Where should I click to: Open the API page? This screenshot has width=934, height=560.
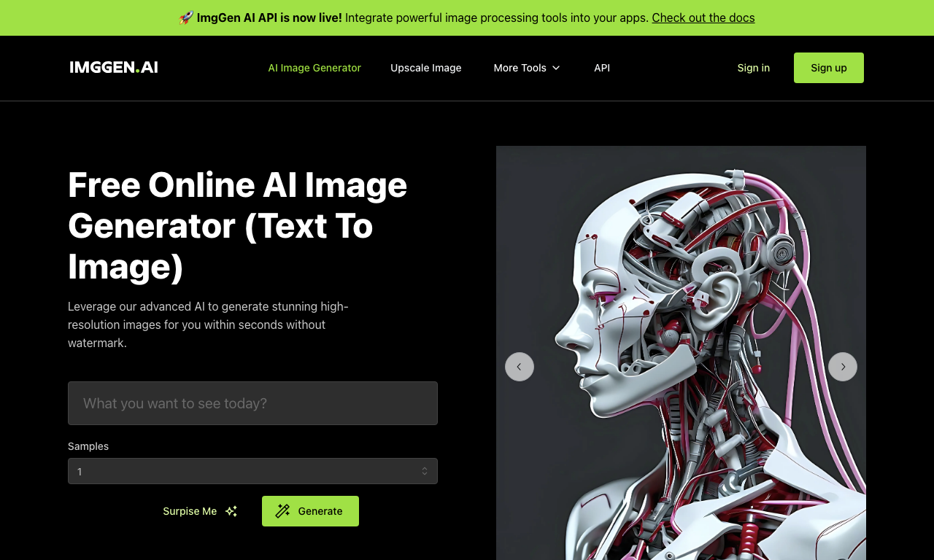coord(602,68)
